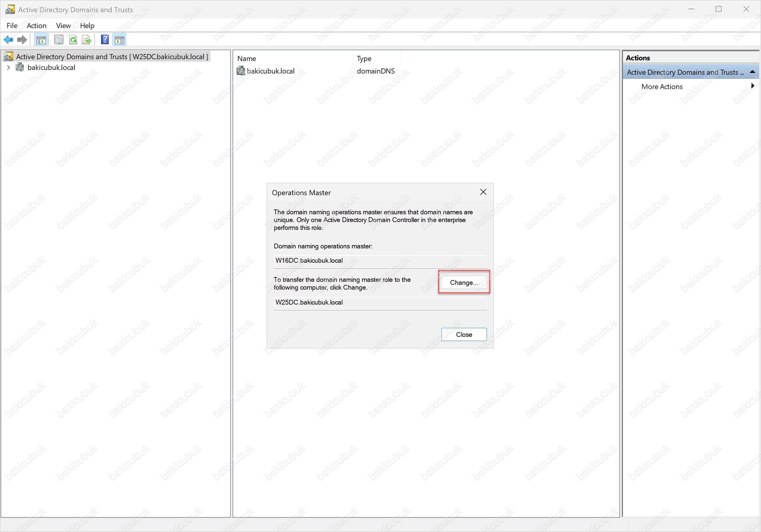Click the app icon in the title bar
This screenshot has width=761, height=532.
[10, 10]
